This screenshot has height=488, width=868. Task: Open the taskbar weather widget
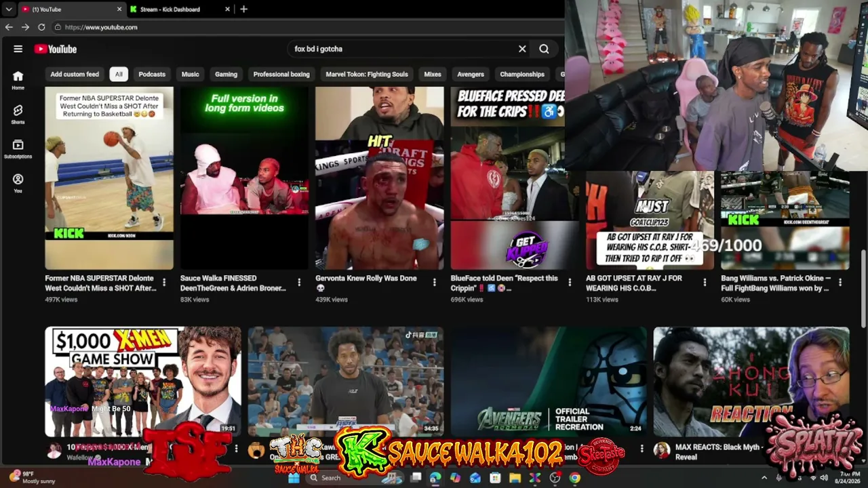(34, 477)
